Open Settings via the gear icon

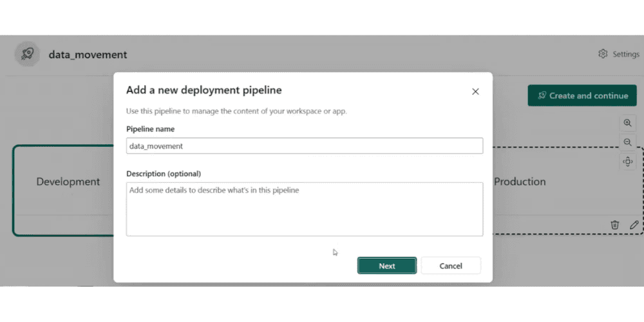tap(603, 54)
